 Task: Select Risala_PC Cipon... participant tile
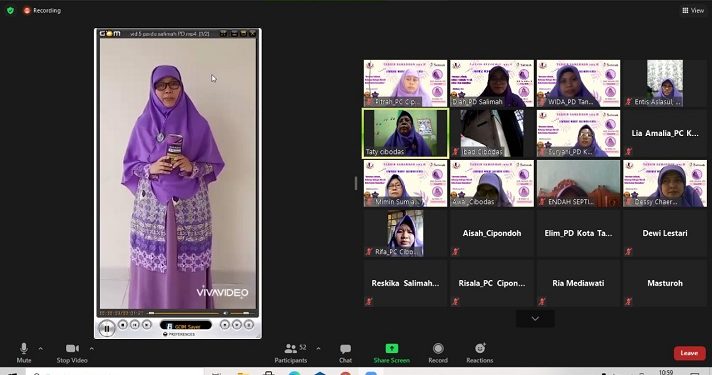coord(492,283)
